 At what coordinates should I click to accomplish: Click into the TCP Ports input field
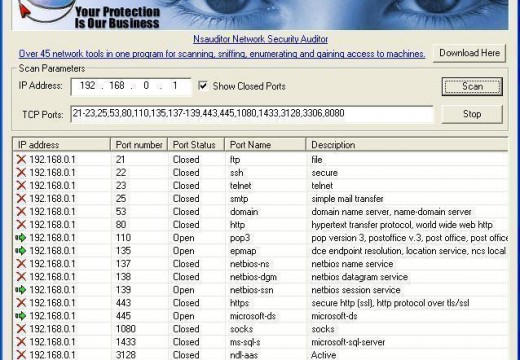[252, 114]
